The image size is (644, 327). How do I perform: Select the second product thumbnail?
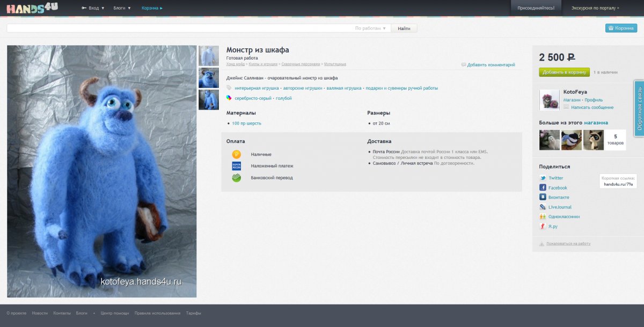tap(209, 78)
